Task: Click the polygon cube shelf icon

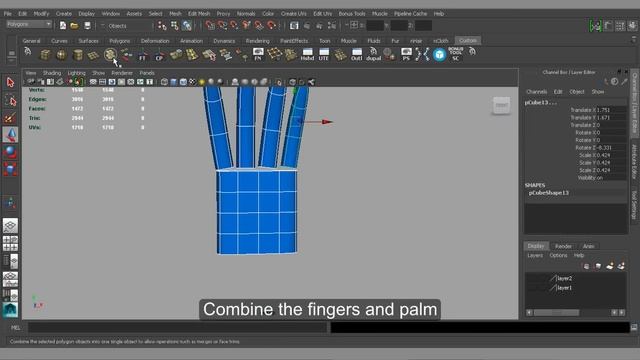Action: tap(45, 55)
